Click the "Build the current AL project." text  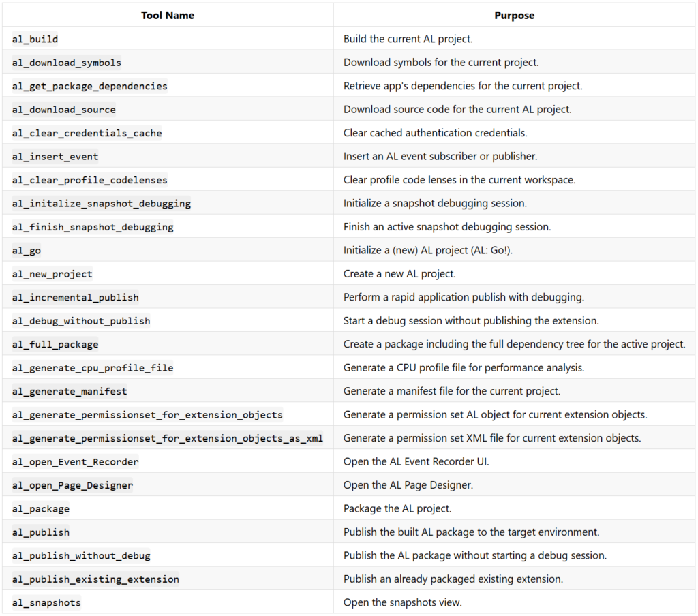[408, 39]
